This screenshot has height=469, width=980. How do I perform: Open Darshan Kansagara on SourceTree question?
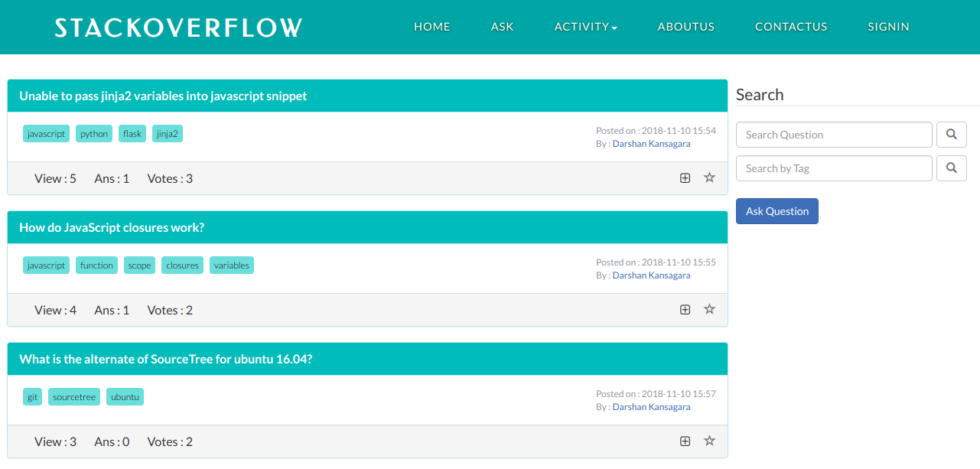tap(651, 407)
